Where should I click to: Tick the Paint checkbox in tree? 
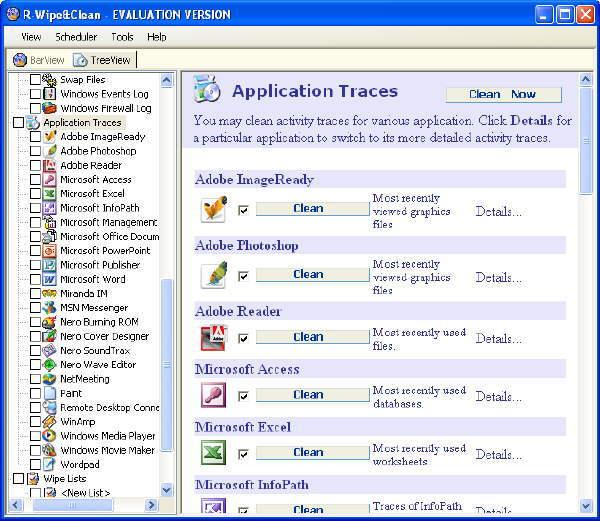point(35,393)
